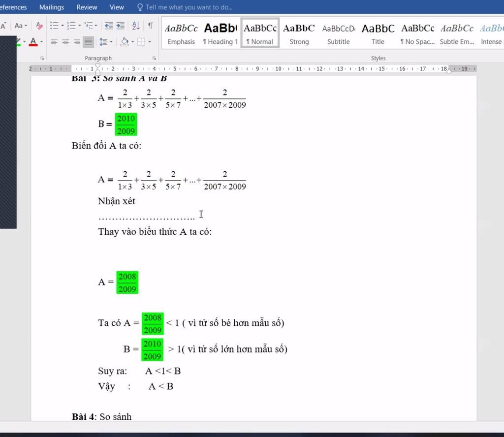Click the line 'Vậy : A < B'
This screenshot has width=504, height=437.
click(x=136, y=386)
